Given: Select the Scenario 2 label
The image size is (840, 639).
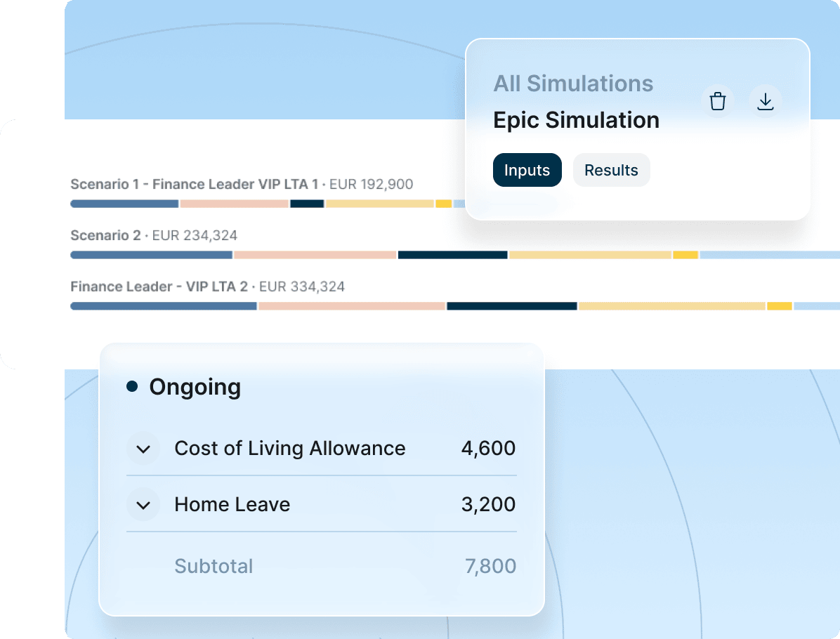Looking at the screenshot, I should point(105,235).
